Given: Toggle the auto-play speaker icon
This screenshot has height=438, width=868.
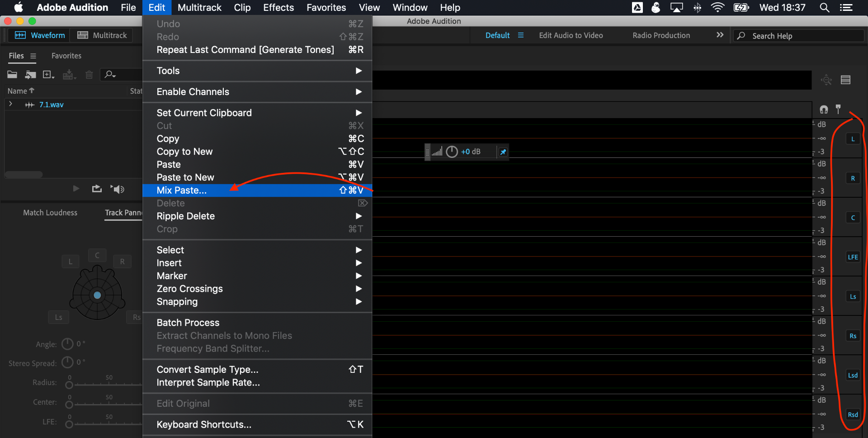Looking at the screenshot, I should click(118, 189).
